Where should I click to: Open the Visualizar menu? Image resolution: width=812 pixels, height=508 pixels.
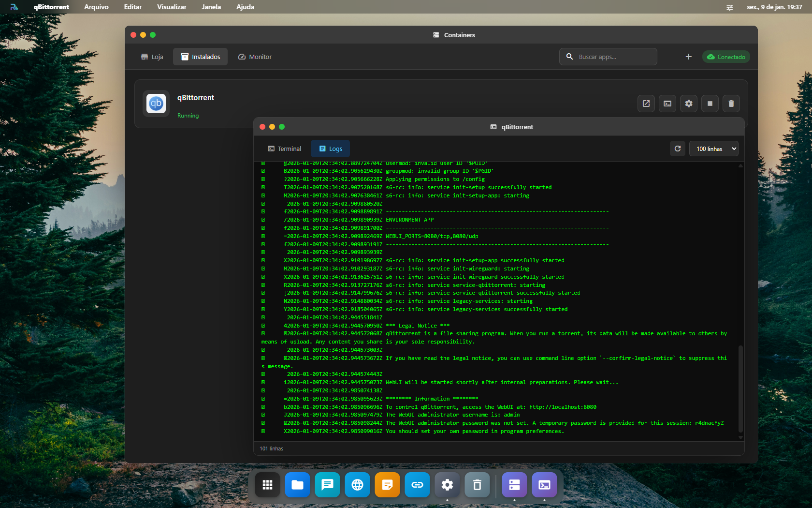(x=171, y=7)
